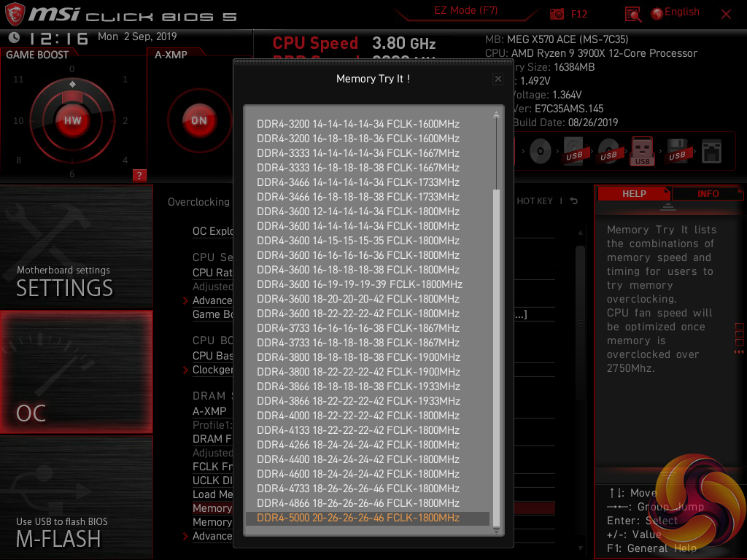Click the OC Explore Mode setting
The height and width of the screenshot is (560, 747).
(212, 231)
